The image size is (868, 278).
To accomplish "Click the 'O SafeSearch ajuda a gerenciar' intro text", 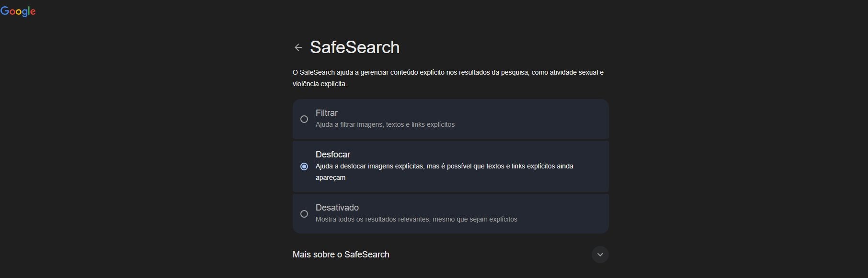I will [448, 78].
